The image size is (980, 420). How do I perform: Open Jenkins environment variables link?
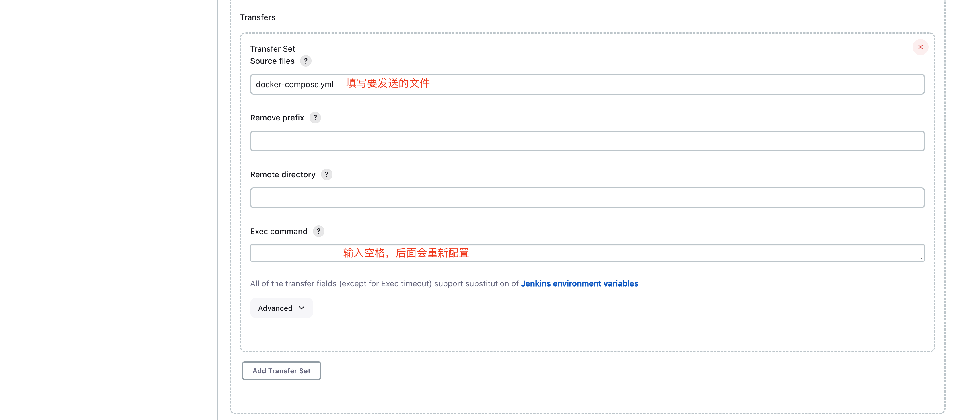pyautogui.click(x=579, y=283)
